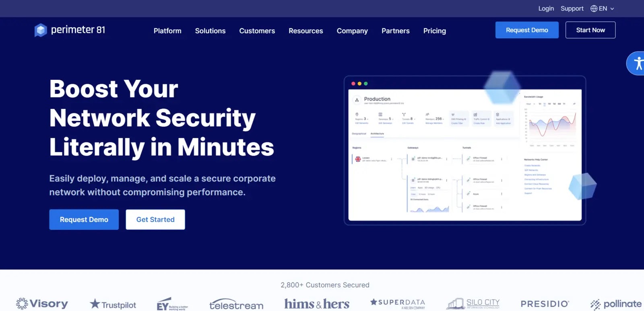The height and width of the screenshot is (311, 644).
Task: Open the accessibility widget icon
Action: pos(638,63)
